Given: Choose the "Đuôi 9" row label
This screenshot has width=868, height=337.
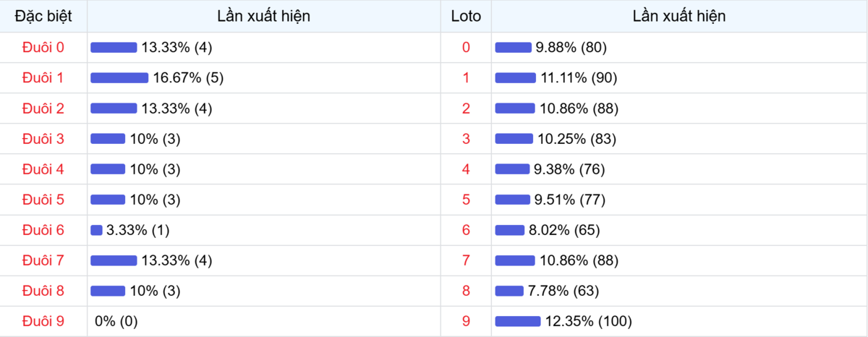Looking at the screenshot, I should click(43, 321).
